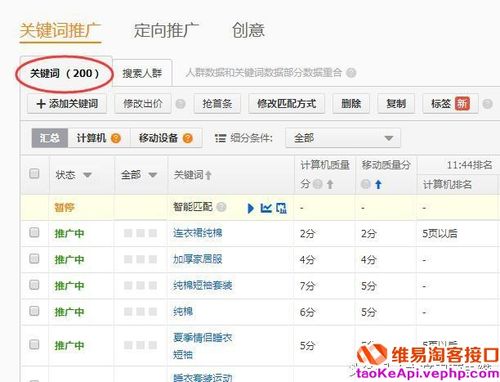Open the 细分条件 全部 dropdown
Viewport: 500px width, 382px height.
(x=343, y=138)
